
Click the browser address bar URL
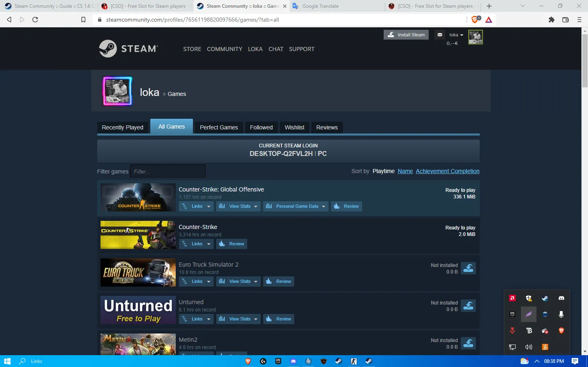(192, 20)
